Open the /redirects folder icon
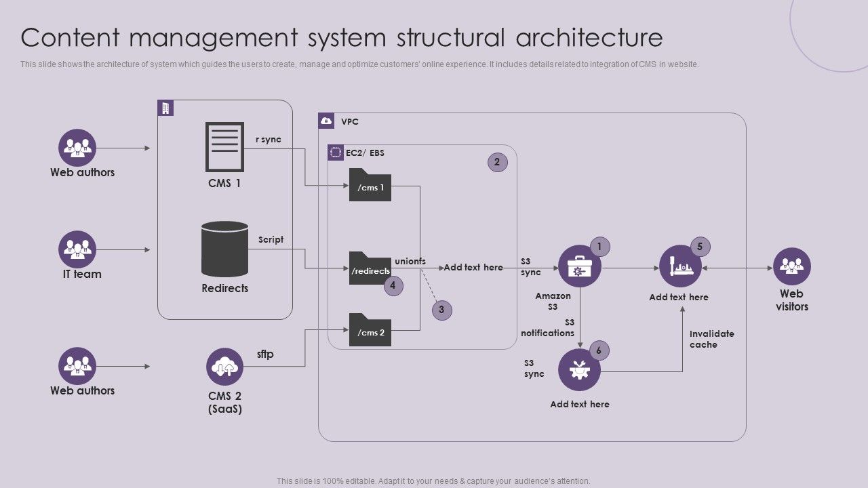The height and width of the screenshot is (488, 868). point(370,269)
